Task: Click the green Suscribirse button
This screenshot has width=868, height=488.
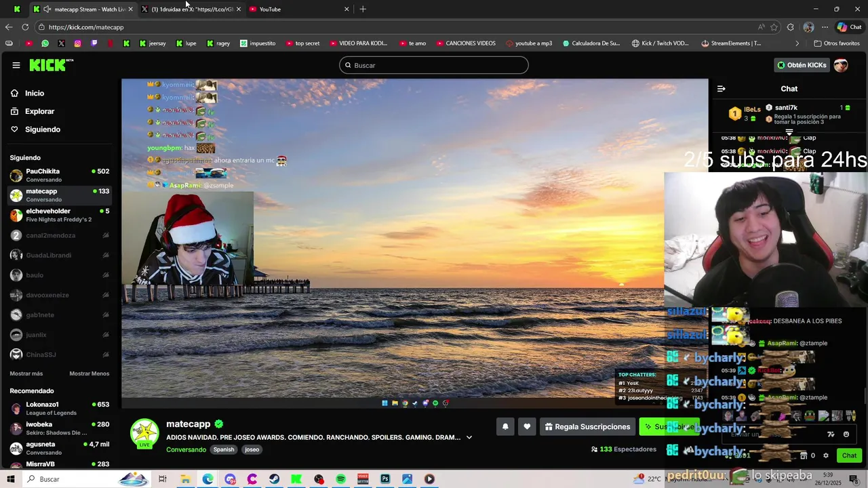Action: pyautogui.click(x=669, y=426)
